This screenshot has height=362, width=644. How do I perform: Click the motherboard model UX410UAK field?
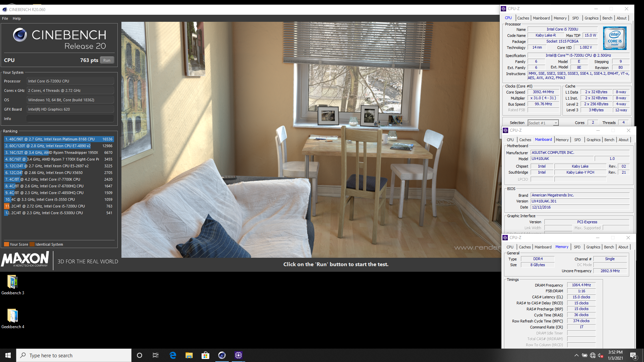click(562, 159)
